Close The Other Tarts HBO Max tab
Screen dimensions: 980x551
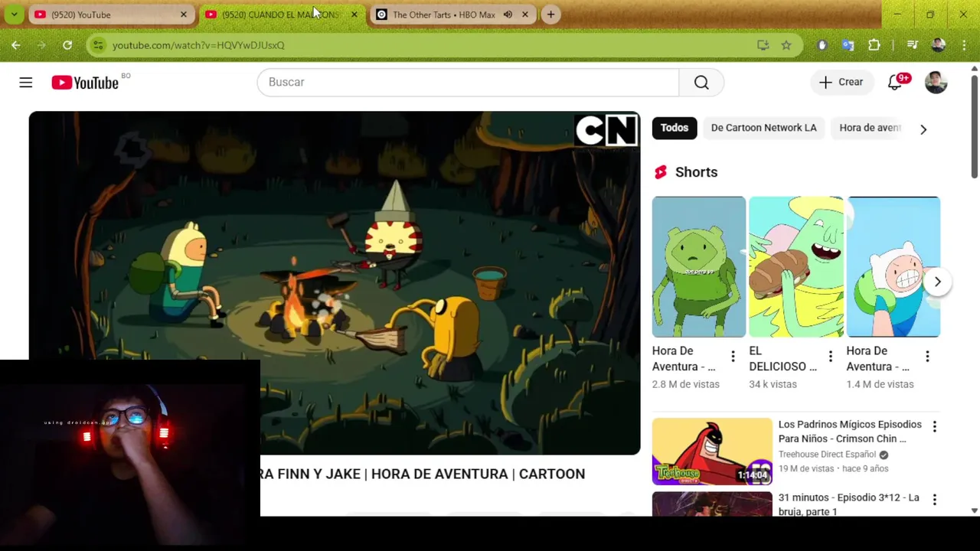525,15
